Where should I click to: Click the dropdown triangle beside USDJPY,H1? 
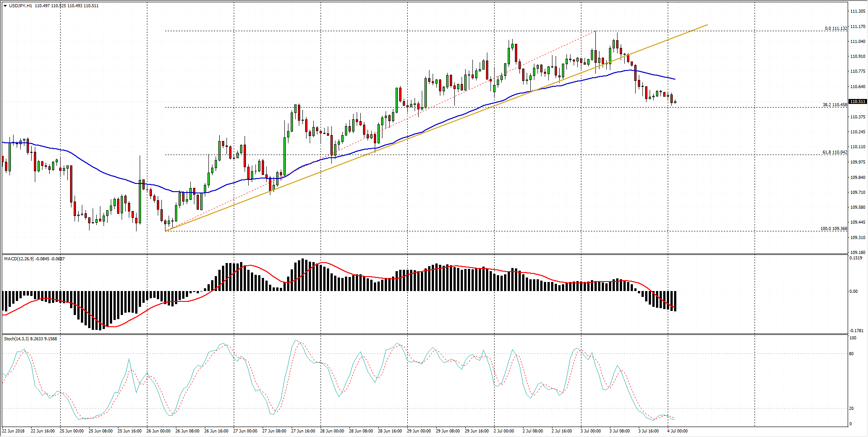tap(5, 6)
